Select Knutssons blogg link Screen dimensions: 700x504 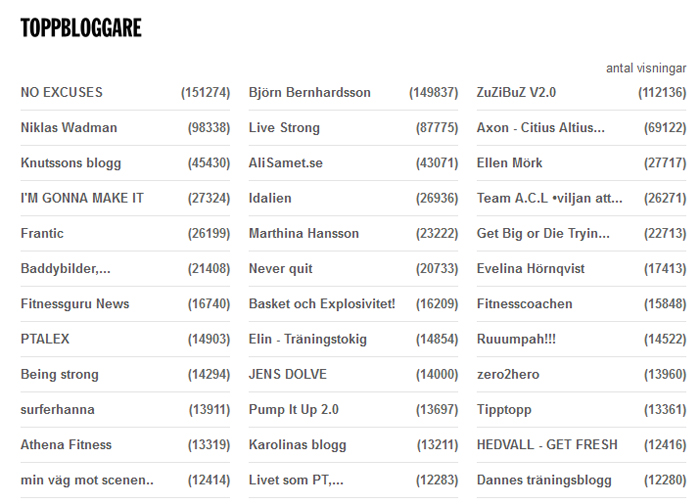point(70,163)
